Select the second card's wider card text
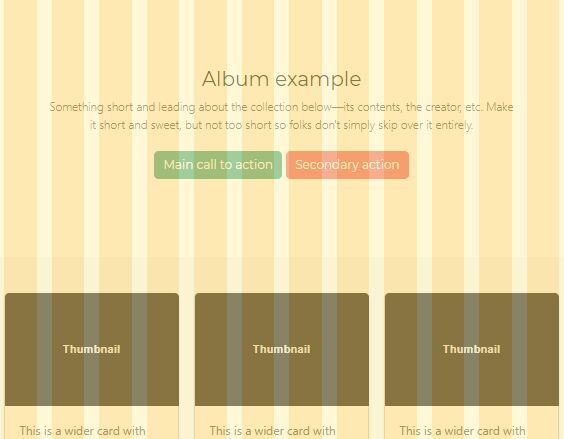564x439 pixels. tap(272, 431)
